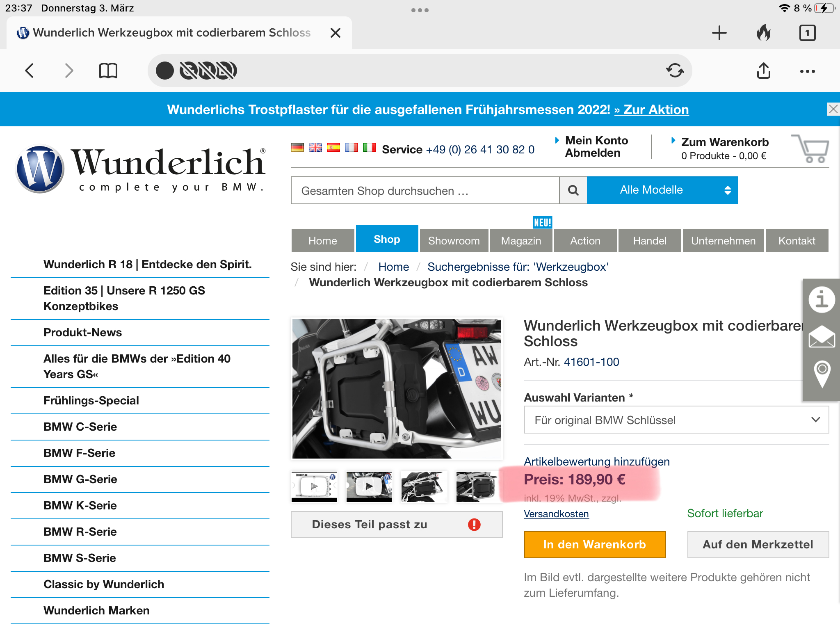This screenshot has height=630, width=840.
Task: Open the envelope contact side icon
Action: coord(822,336)
